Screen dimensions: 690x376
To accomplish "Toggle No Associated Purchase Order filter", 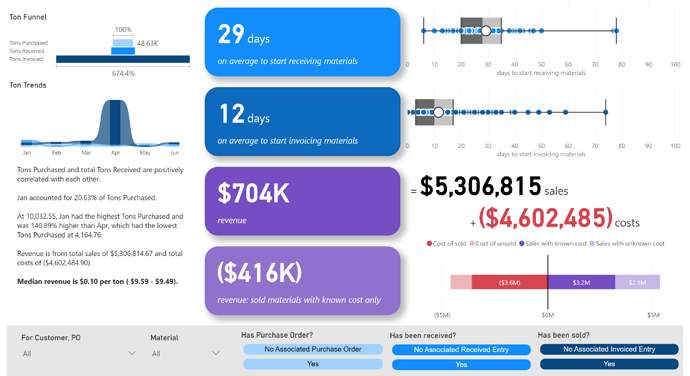I will coord(313,349).
